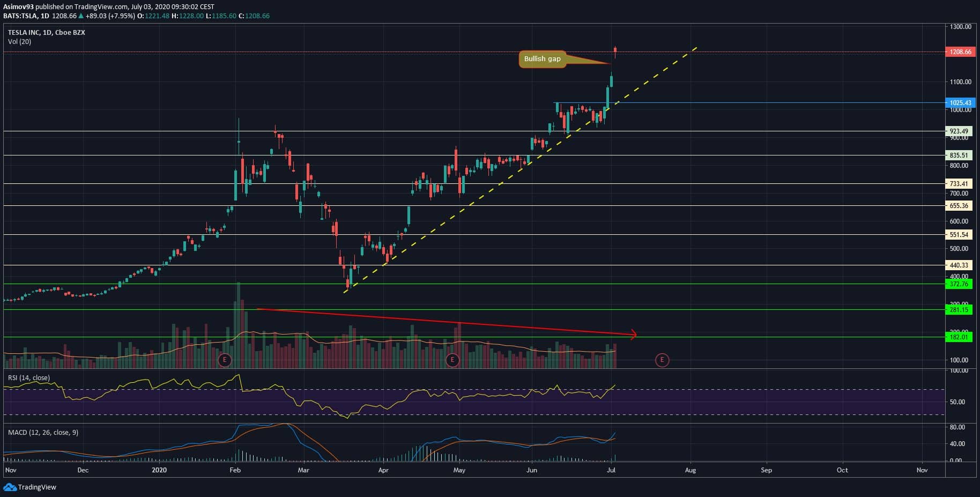Select the MACD (12, 26, close, 9) label
Image resolution: width=980 pixels, height=497 pixels.
[x=43, y=432]
